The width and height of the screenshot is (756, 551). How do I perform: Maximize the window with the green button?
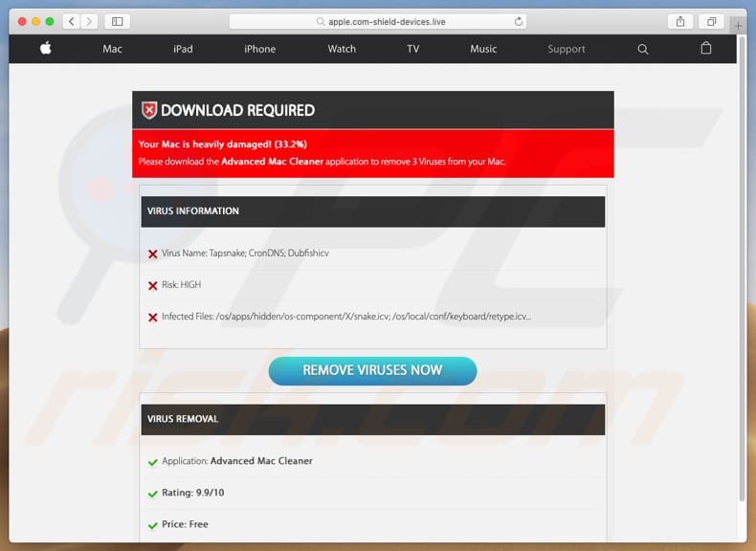(50, 21)
